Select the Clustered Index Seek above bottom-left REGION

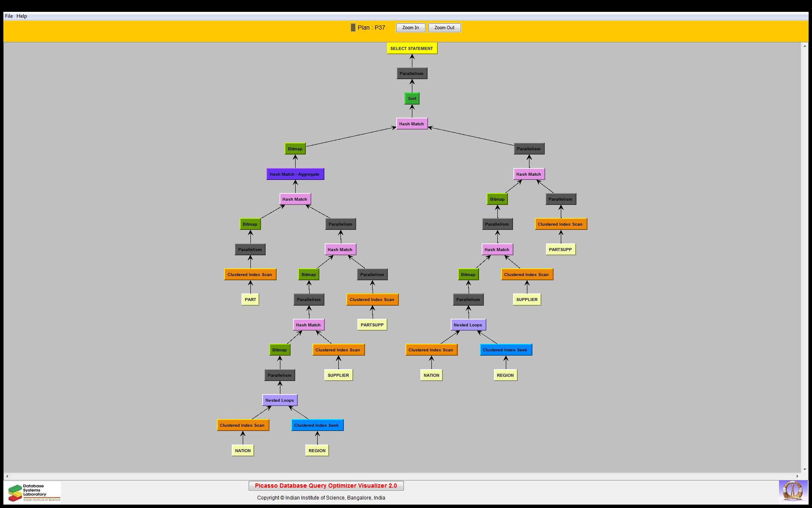tap(317, 425)
